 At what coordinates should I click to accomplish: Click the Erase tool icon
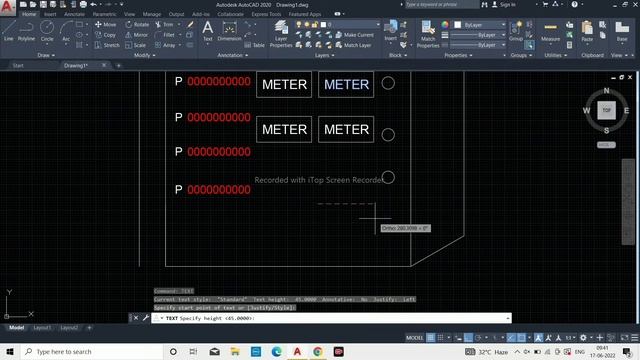[190, 24]
